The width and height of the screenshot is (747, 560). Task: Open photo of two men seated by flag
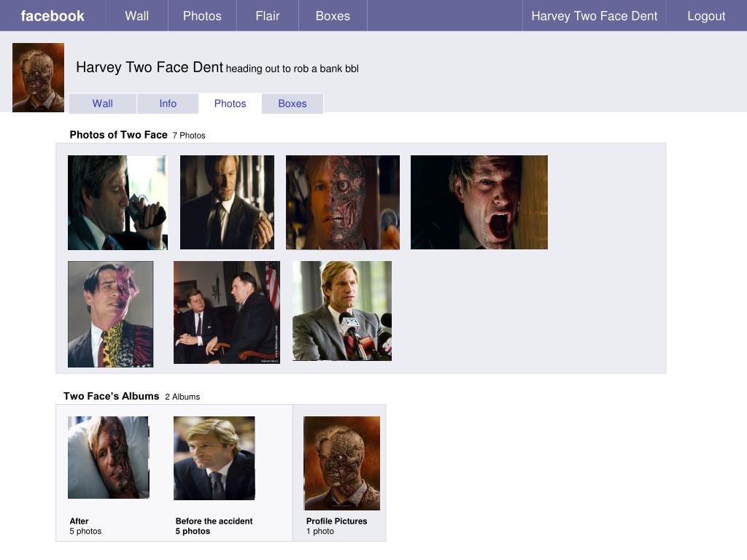pos(227,312)
